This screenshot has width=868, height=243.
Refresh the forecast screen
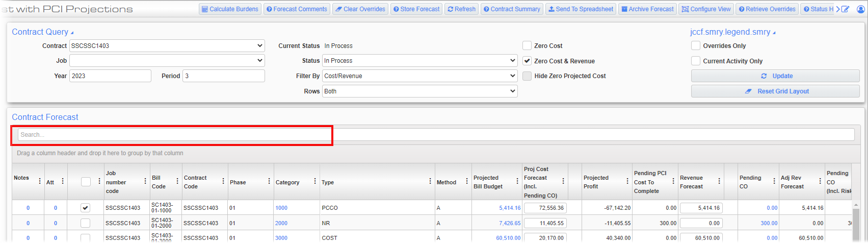tap(461, 9)
